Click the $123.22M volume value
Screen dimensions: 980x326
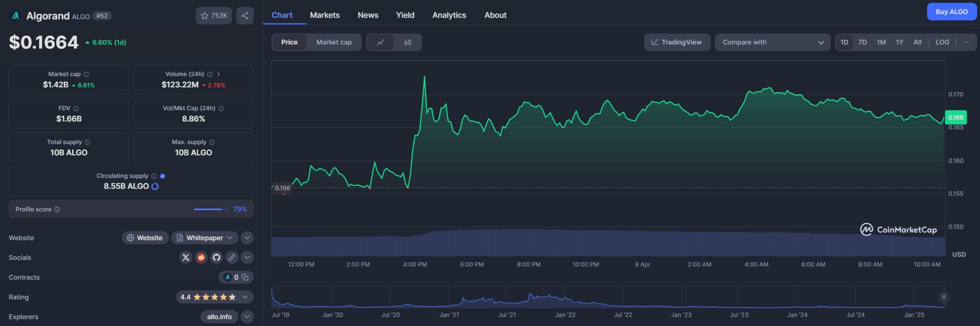180,85
